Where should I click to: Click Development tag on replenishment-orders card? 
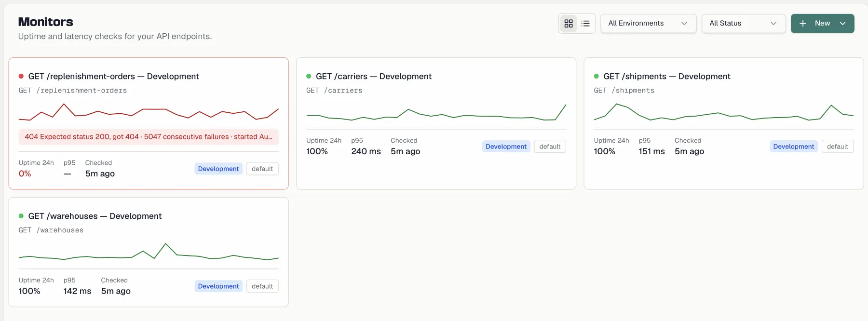218,169
